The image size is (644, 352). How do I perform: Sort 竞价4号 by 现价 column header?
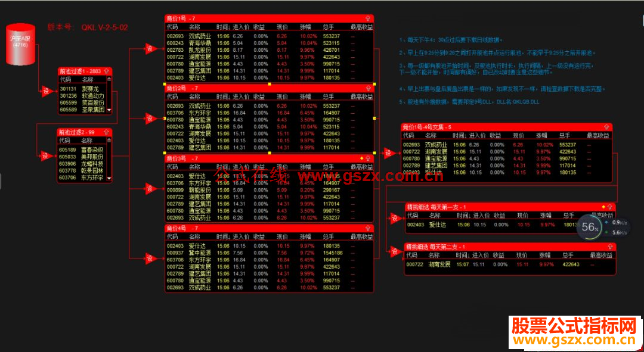coord(282,236)
